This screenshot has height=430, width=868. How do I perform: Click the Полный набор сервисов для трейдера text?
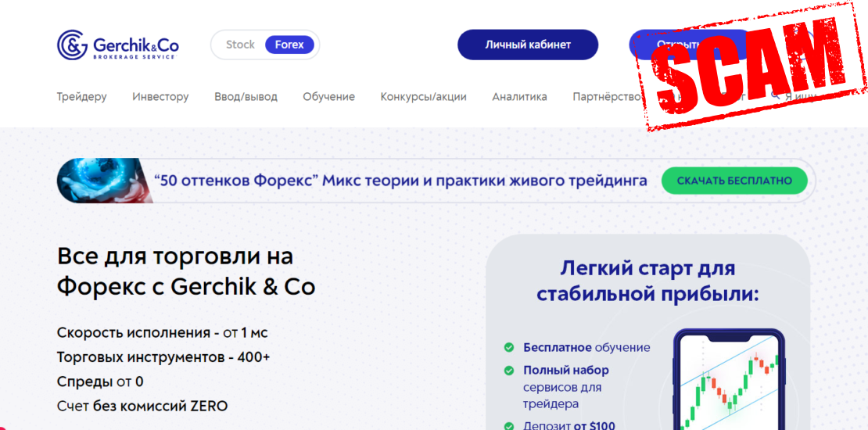(x=566, y=387)
